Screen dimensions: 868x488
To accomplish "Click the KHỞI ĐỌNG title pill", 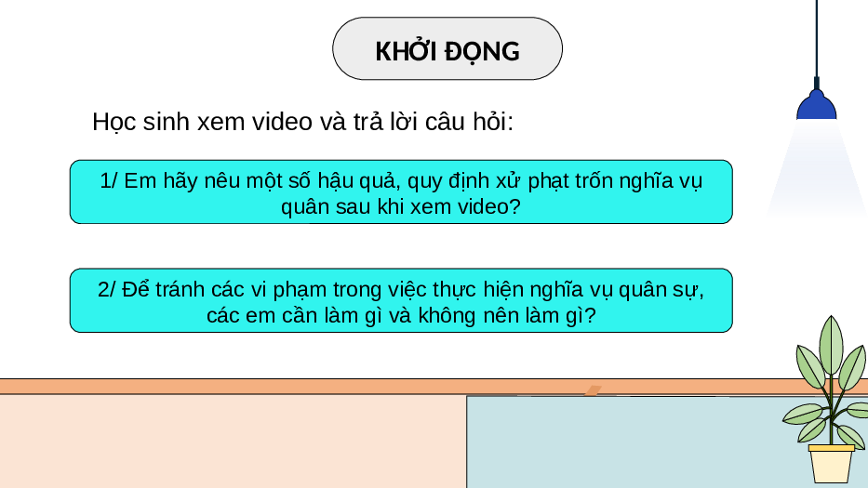I will click(447, 48).
